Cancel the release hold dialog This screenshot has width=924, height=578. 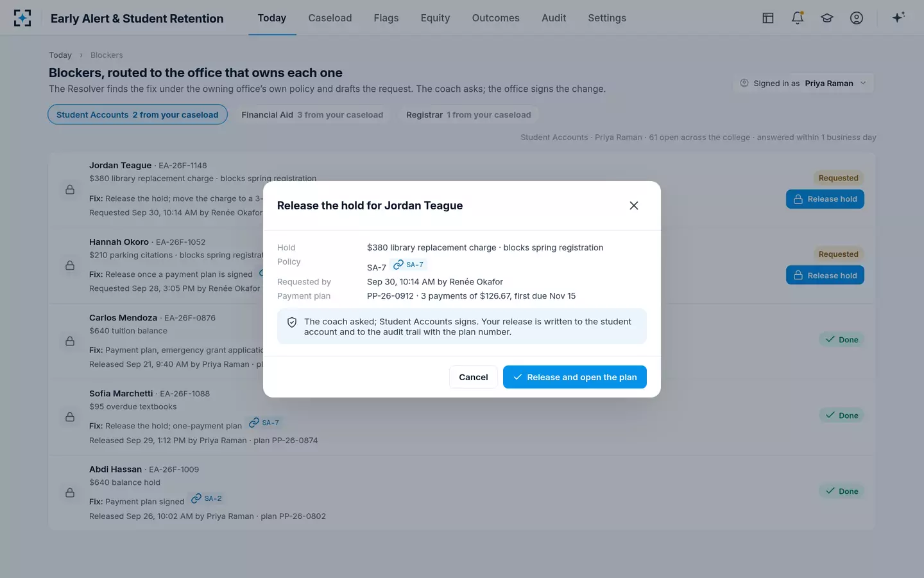pos(474,377)
